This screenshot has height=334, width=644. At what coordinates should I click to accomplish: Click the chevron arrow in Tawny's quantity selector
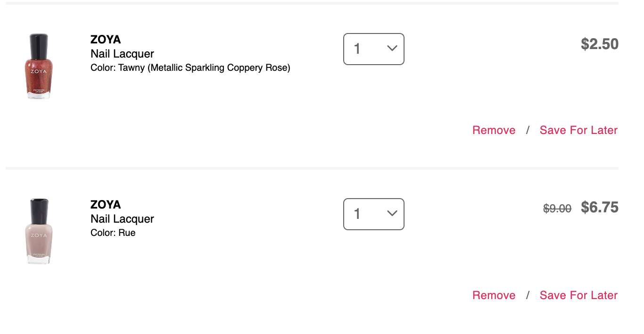point(392,48)
